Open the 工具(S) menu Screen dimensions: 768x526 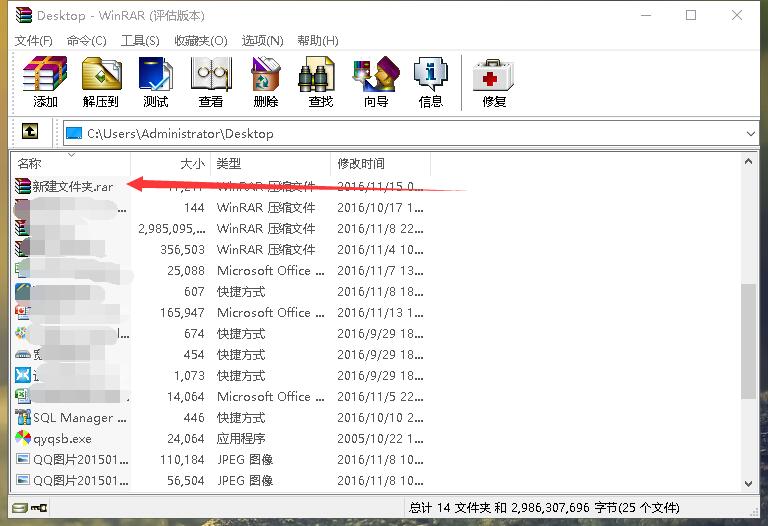[x=140, y=41]
